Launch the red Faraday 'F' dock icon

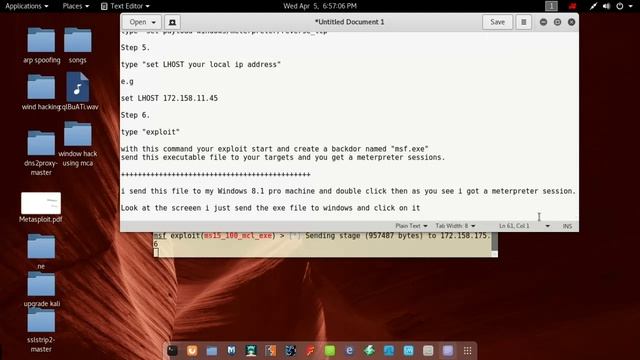[310, 350]
